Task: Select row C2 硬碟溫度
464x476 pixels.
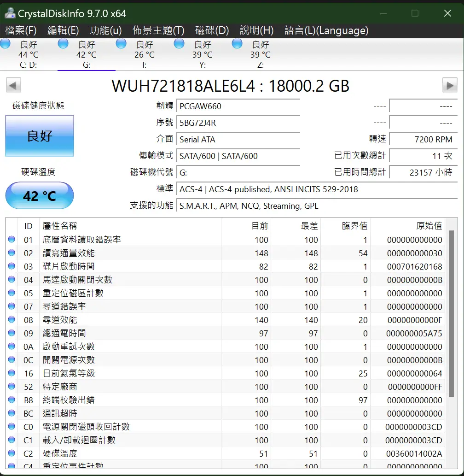Action: [x=225, y=453]
